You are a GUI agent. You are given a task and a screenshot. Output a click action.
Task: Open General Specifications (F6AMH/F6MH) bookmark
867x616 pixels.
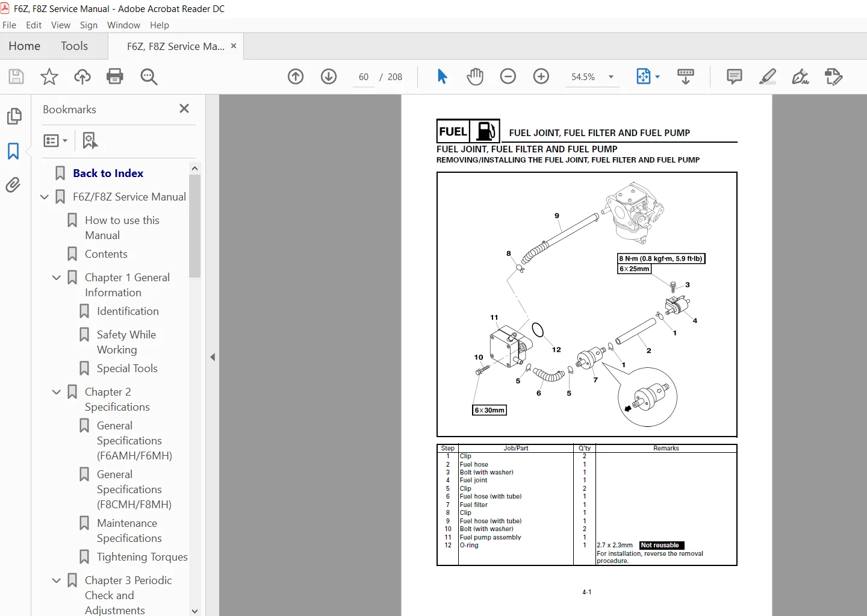[134, 441]
